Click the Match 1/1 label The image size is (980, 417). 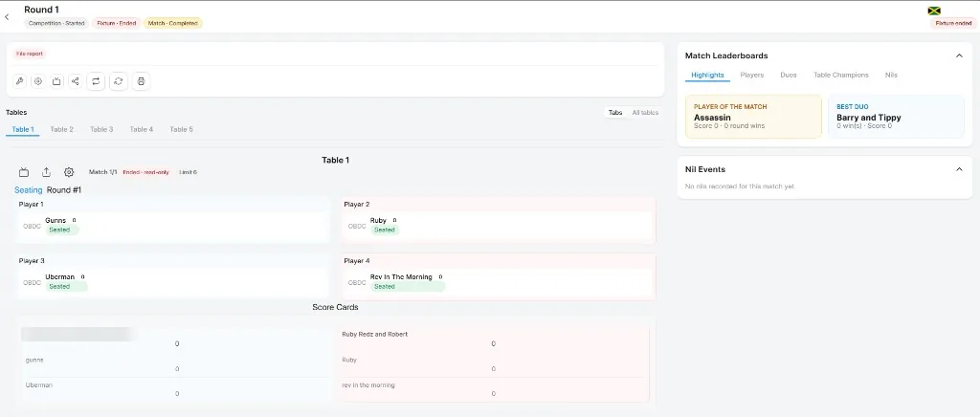102,172
